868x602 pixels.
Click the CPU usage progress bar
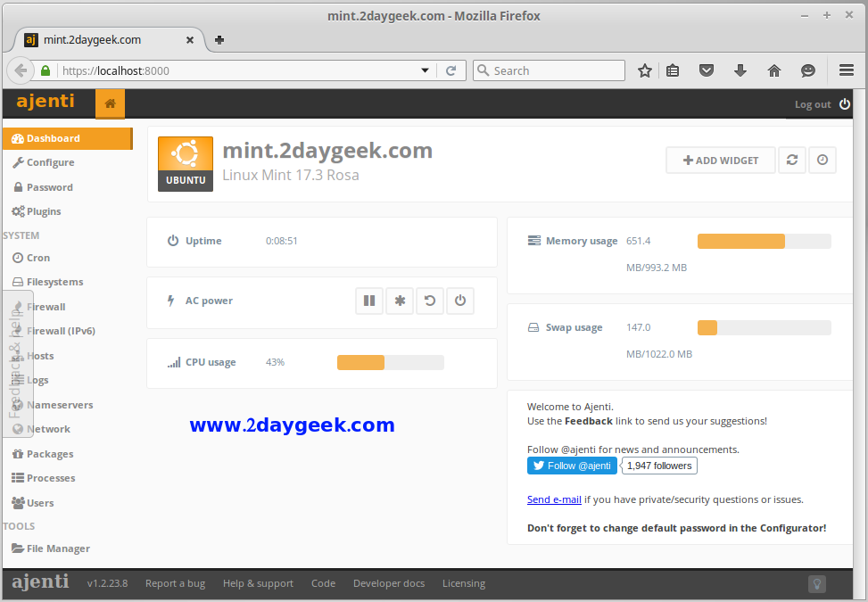click(x=390, y=362)
